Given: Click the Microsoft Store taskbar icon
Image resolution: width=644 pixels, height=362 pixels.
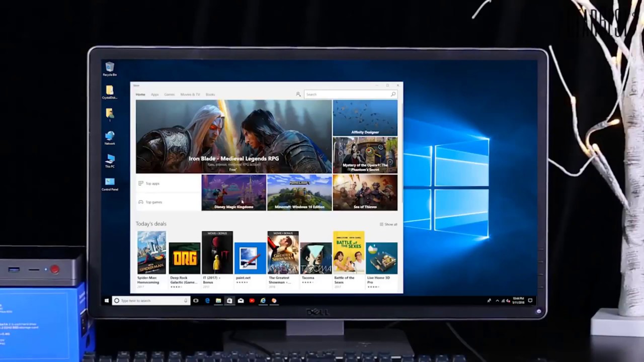Looking at the screenshot, I should coord(229,301).
